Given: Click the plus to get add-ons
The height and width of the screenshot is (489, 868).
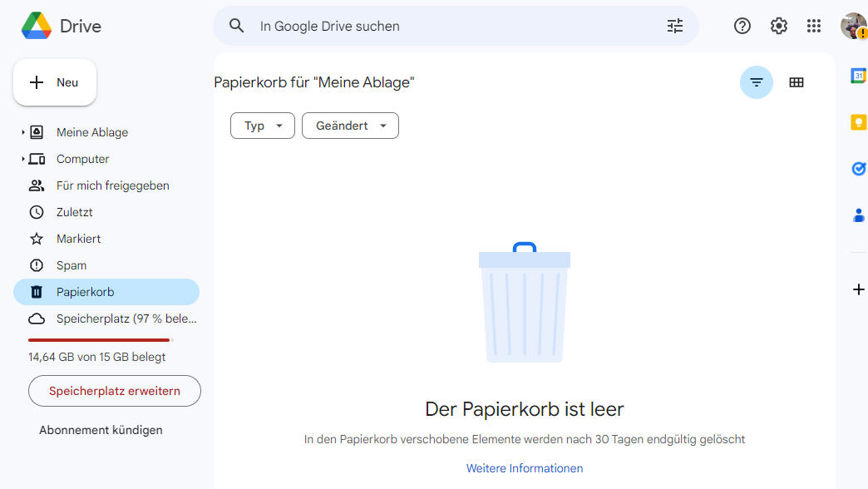Looking at the screenshot, I should tap(859, 289).
